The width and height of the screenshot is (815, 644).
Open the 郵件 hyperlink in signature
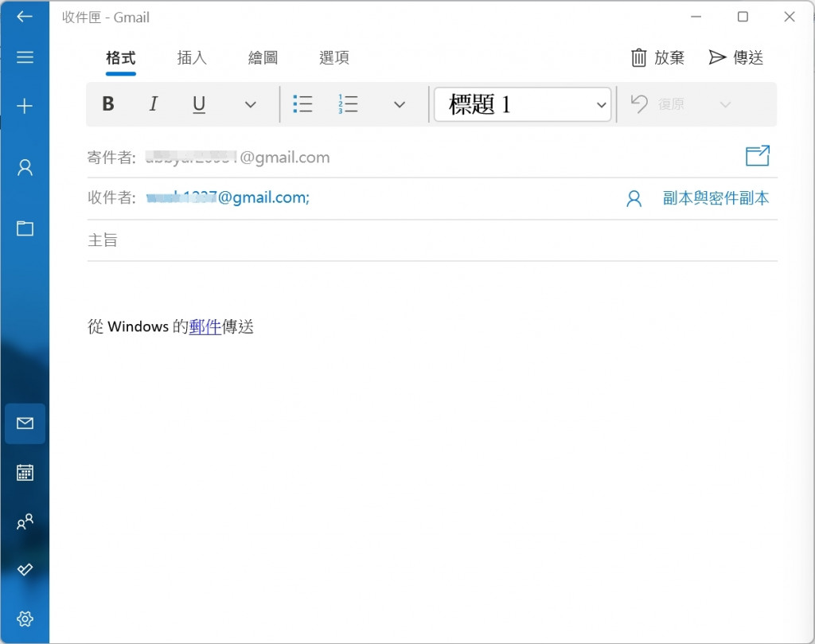(x=205, y=326)
